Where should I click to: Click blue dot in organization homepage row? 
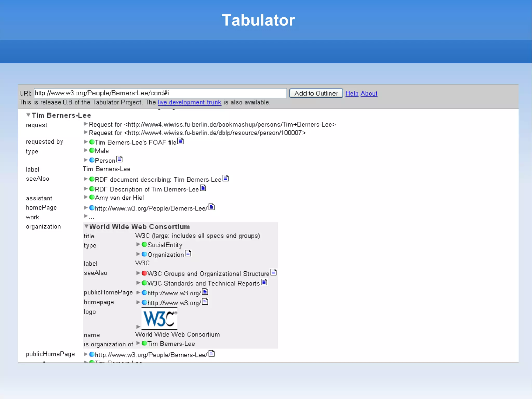(x=144, y=302)
